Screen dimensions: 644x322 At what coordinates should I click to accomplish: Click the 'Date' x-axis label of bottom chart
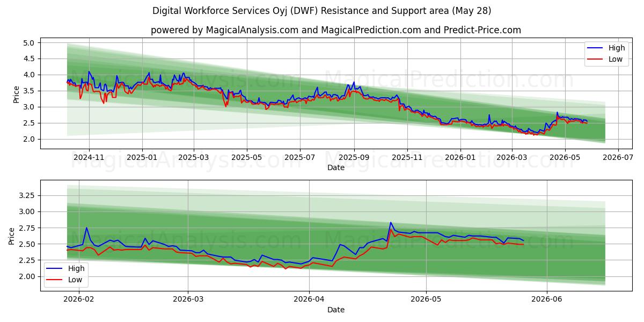[x=336, y=310]
